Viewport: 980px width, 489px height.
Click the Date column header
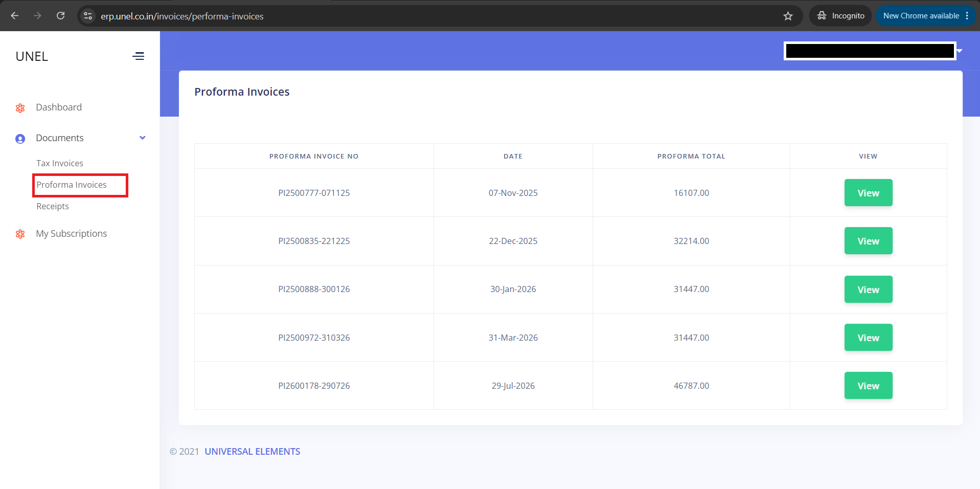coord(513,157)
